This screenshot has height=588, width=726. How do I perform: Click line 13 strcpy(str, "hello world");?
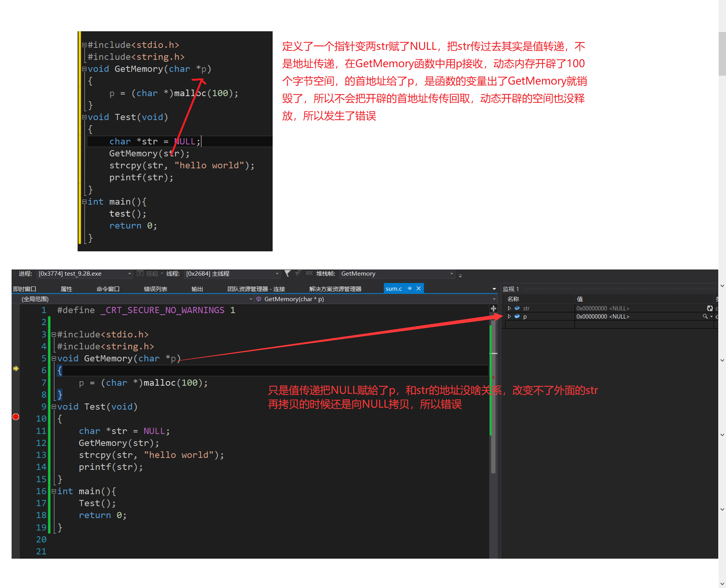coord(151,455)
